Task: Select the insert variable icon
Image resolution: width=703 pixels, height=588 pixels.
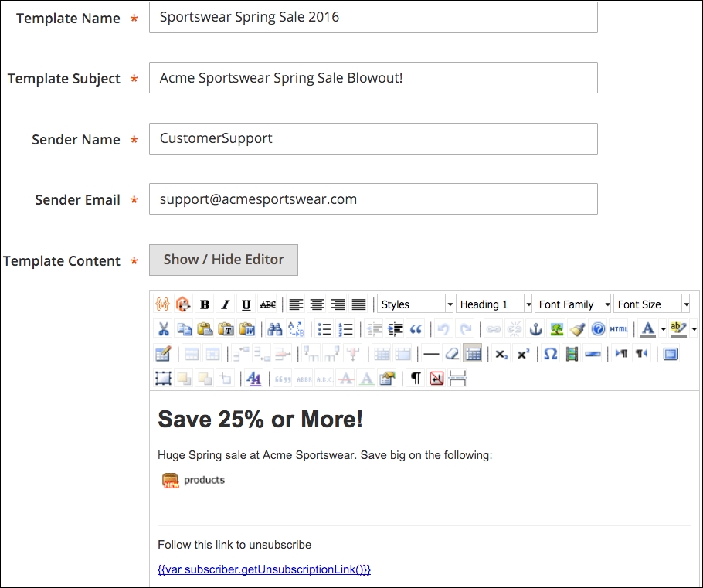Action: (x=162, y=304)
